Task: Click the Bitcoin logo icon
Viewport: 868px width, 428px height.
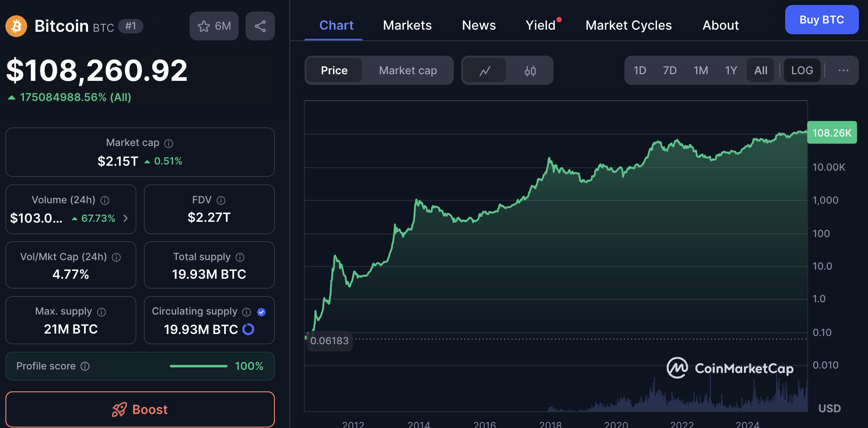Action: [x=16, y=26]
